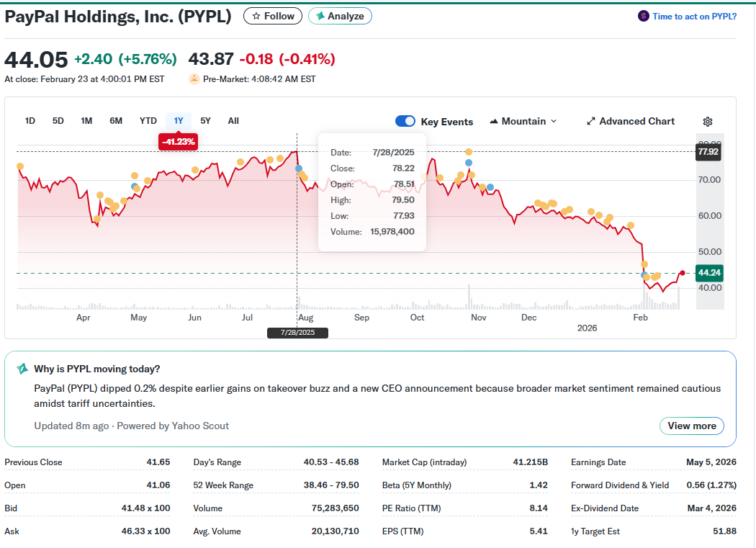The image size is (756, 548).
Task: Click the 7/28/2025 date label on axis
Action: pos(297,333)
